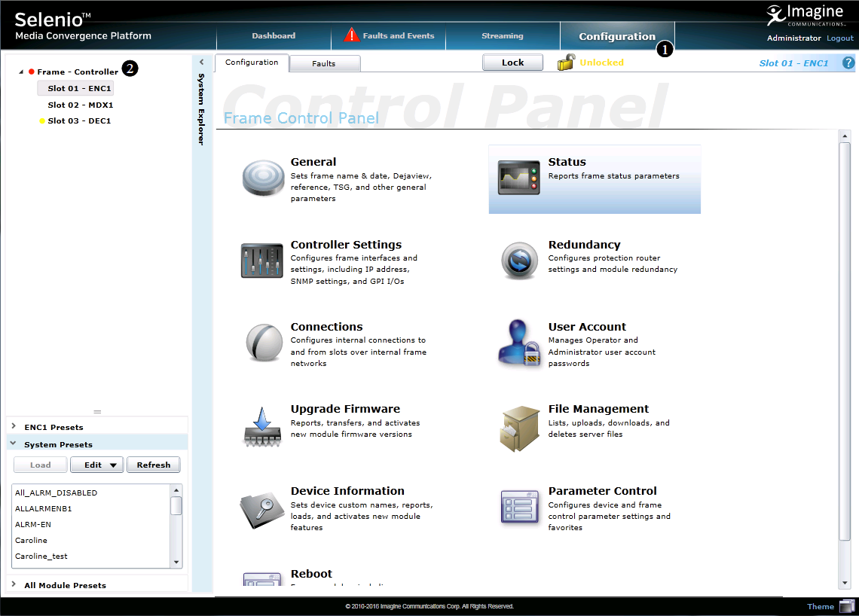859x616 pixels.
Task: Click the File Management heading
Action: [598, 409]
